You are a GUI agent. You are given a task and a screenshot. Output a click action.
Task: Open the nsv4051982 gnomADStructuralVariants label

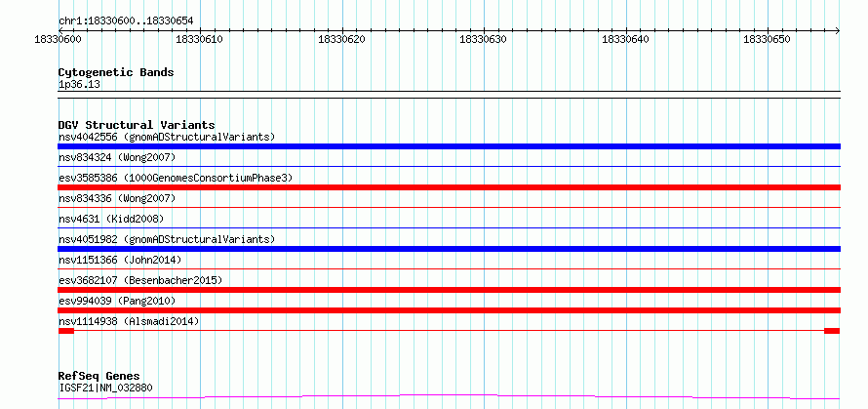(x=167, y=239)
